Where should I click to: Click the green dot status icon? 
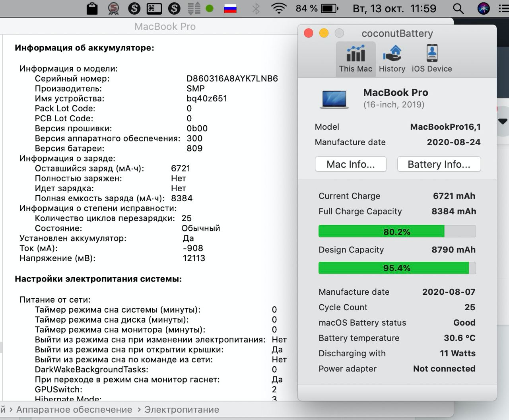click(x=210, y=8)
